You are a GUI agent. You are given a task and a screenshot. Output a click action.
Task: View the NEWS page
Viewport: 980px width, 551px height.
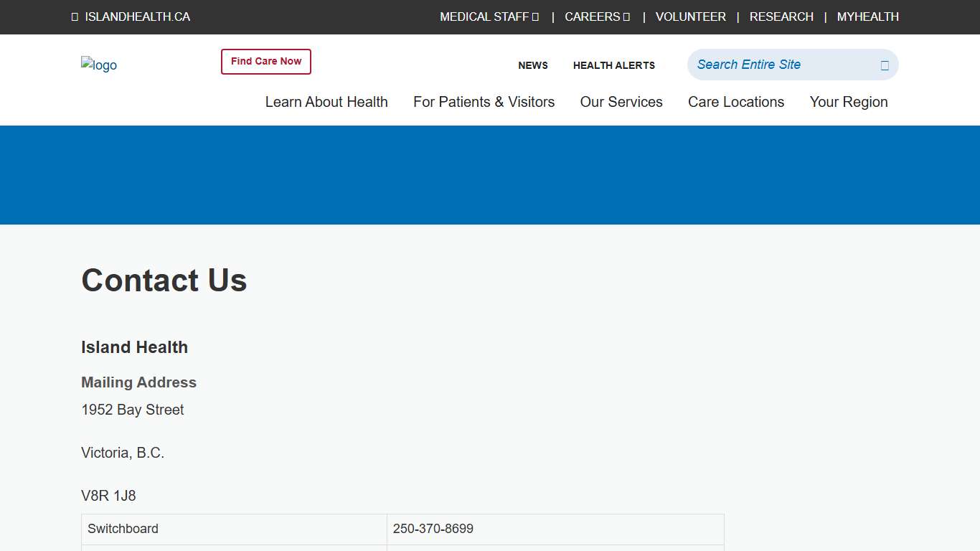pos(532,65)
